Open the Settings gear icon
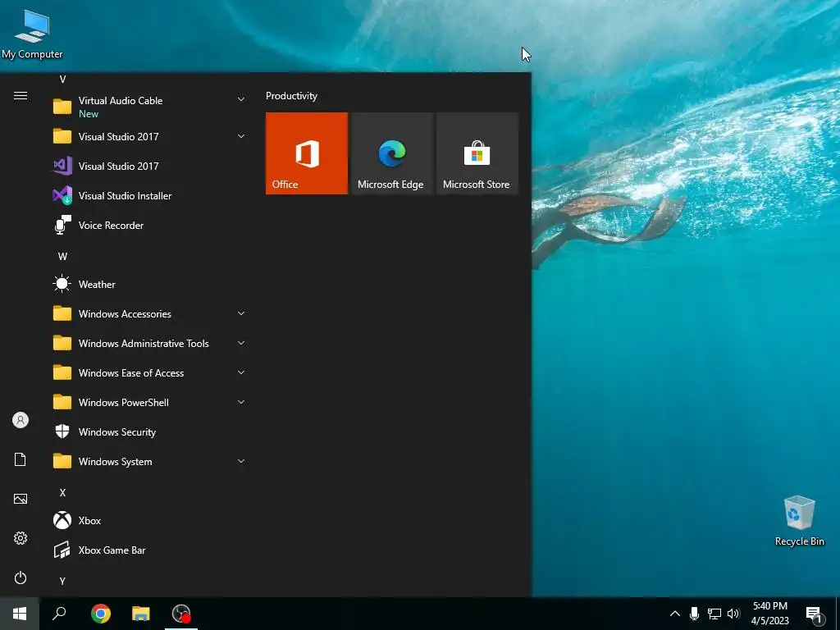This screenshot has width=840, height=630. (x=21, y=538)
